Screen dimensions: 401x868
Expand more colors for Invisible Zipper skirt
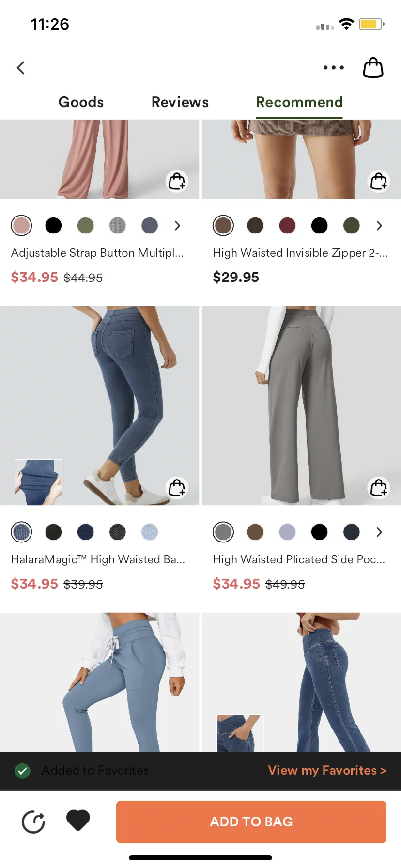379,225
